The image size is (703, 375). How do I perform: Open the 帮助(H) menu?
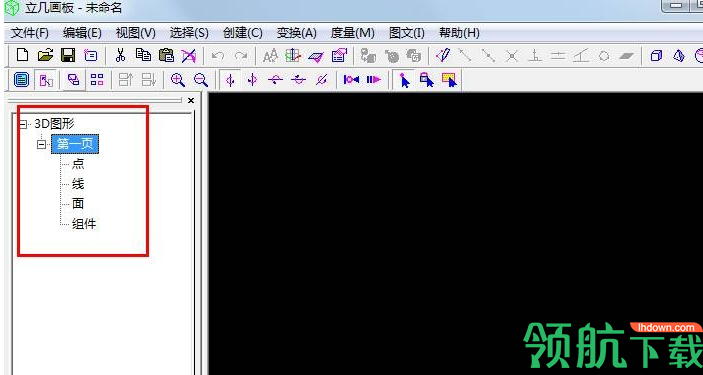[459, 33]
